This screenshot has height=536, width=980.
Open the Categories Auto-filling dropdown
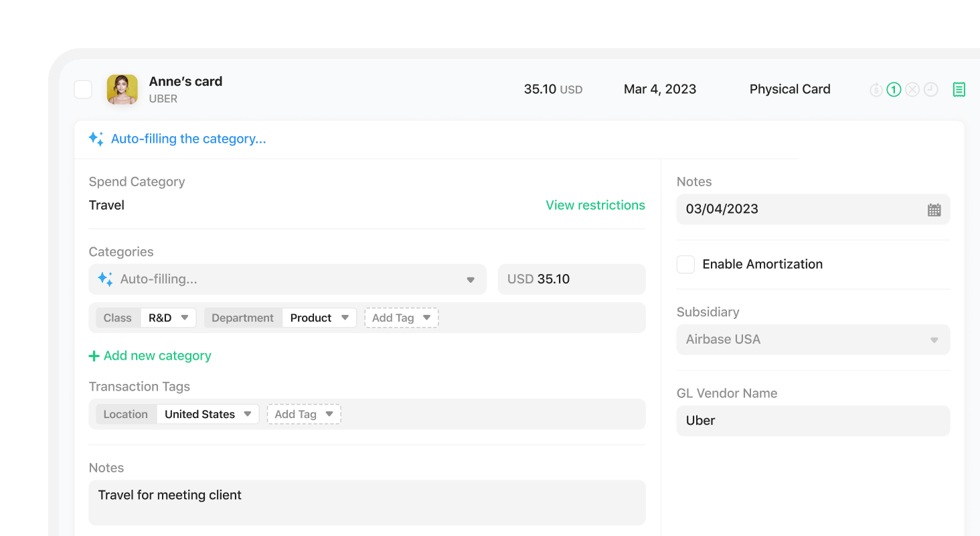coord(287,279)
